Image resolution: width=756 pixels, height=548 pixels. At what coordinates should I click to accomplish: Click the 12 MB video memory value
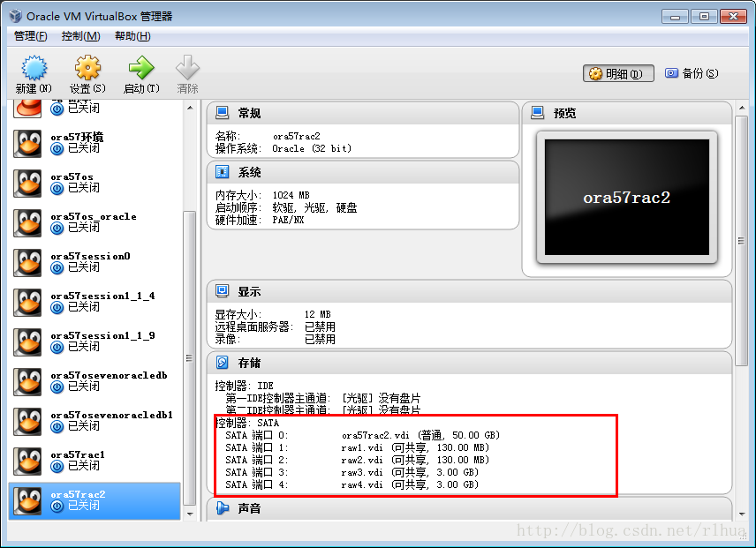pyautogui.click(x=317, y=314)
